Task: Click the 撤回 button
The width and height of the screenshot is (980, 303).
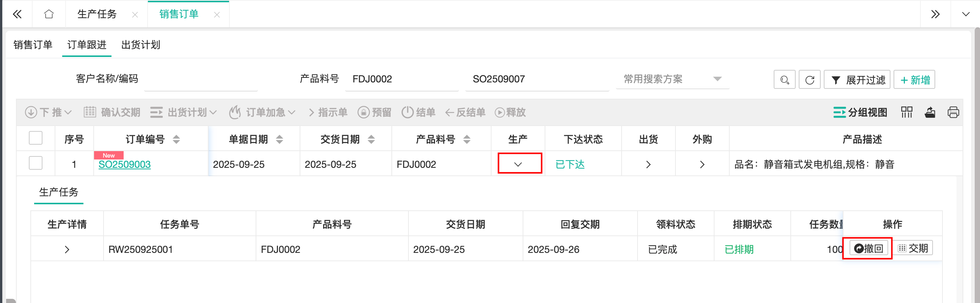Action: 868,249
